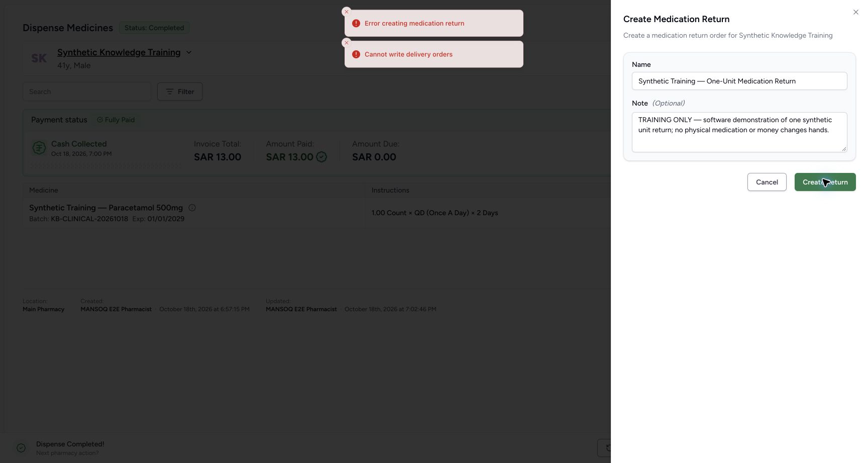This screenshot has height=463, width=868.
Task: Close the Create Medication Return panel
Action: point(856,12)
